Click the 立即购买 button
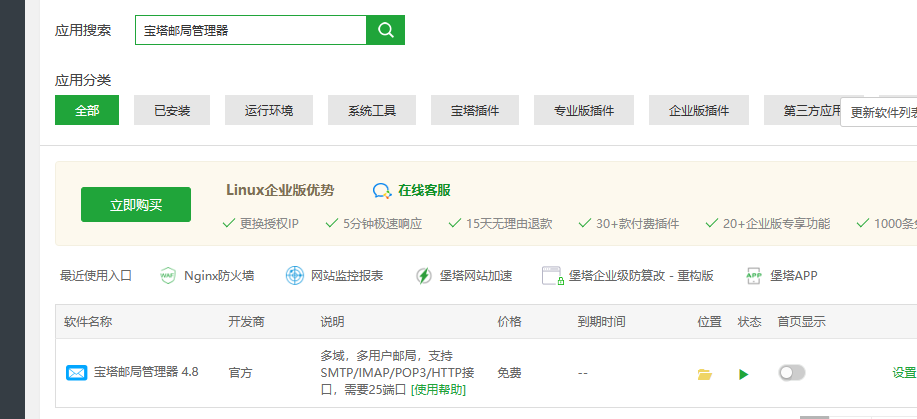 click(x=136, y=204)
